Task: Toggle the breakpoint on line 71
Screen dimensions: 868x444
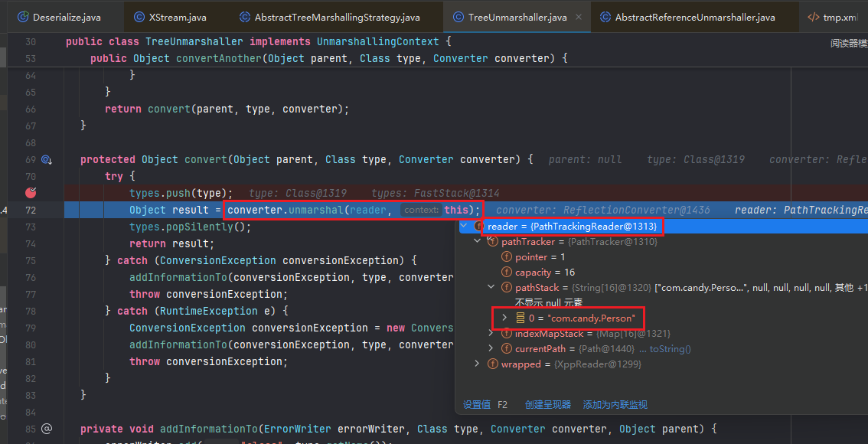Action: coord(31,193)
